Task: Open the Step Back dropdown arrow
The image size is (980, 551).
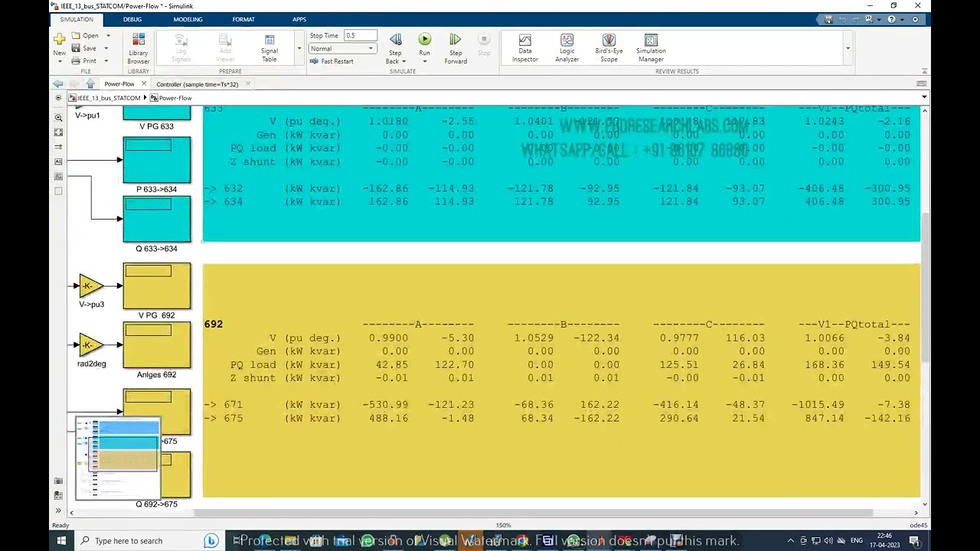Action: click(403, 61)
